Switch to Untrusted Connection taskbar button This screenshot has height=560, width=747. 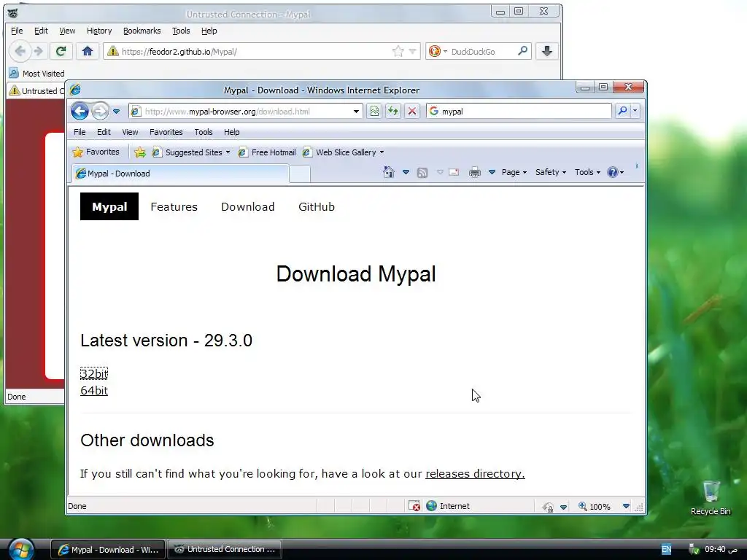pos(225,549)
